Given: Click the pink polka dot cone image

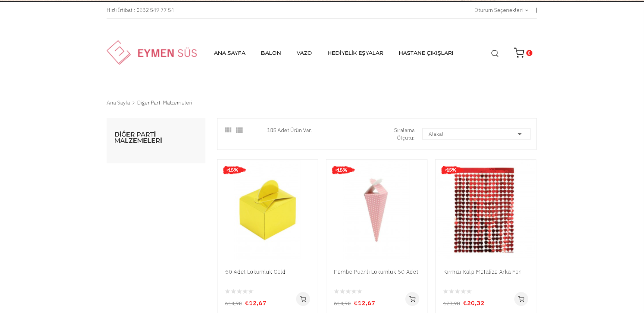Looking at the screenshot, I should (x=376, y=210).
